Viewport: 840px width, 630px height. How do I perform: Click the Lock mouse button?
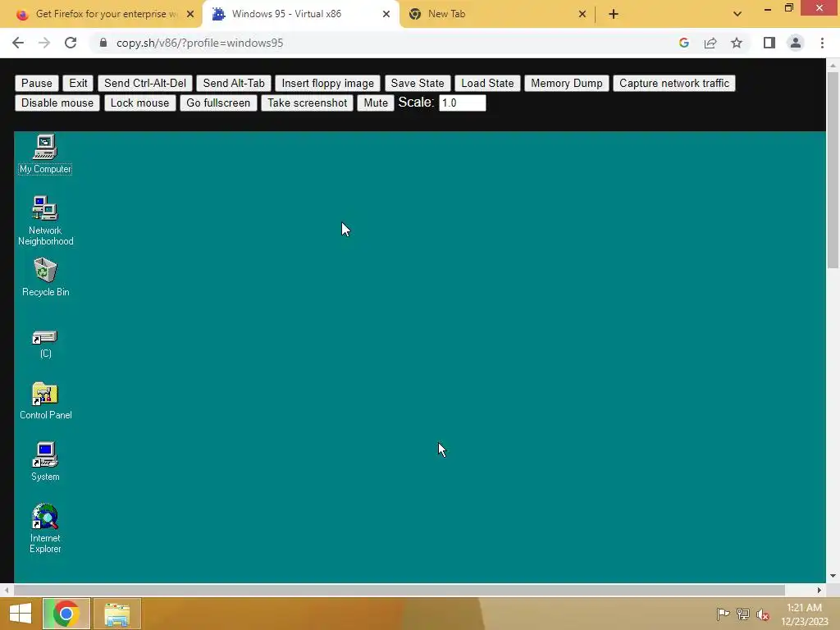(x=139, y=103)
